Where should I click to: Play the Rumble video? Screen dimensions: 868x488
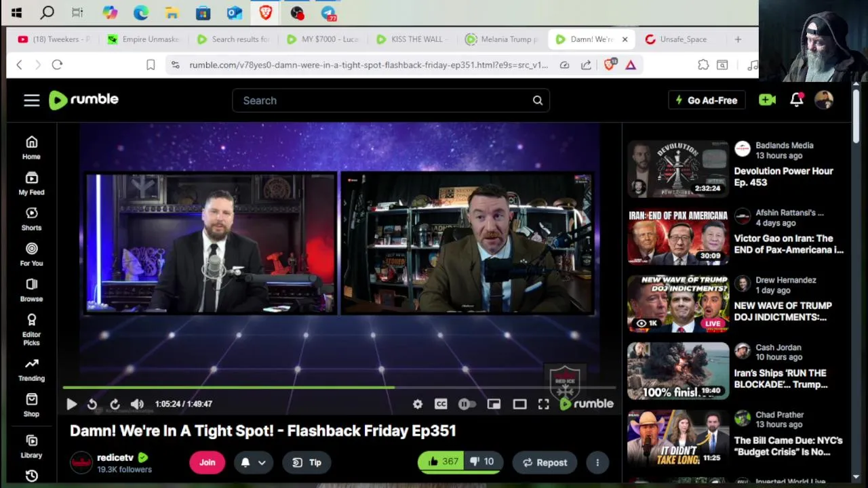[71, 404]
